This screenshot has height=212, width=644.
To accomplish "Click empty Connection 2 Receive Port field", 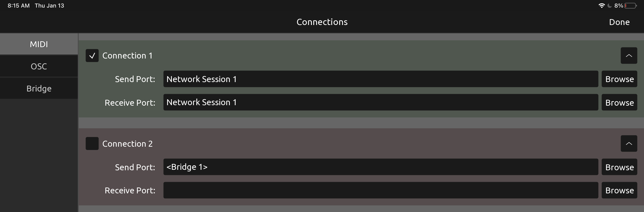I will click(x=380, y=190).
